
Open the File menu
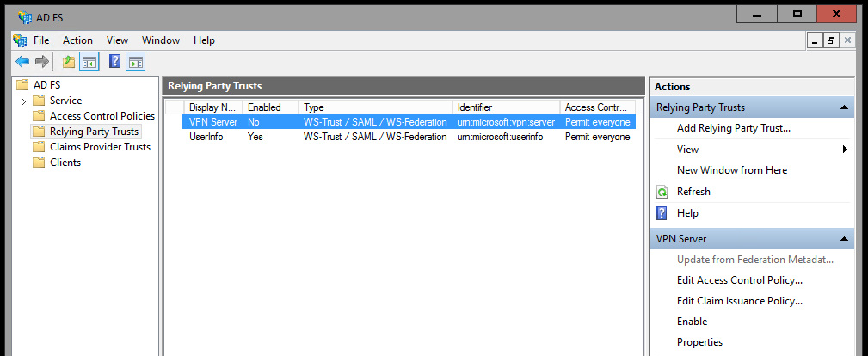41,40
